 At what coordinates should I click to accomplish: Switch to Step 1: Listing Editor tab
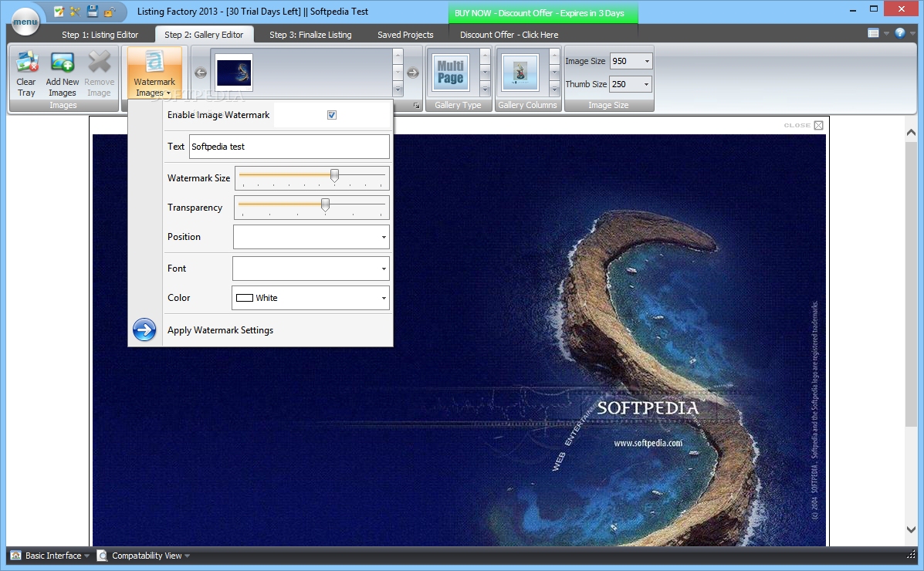pyautogui.click(x=100, y=35)
